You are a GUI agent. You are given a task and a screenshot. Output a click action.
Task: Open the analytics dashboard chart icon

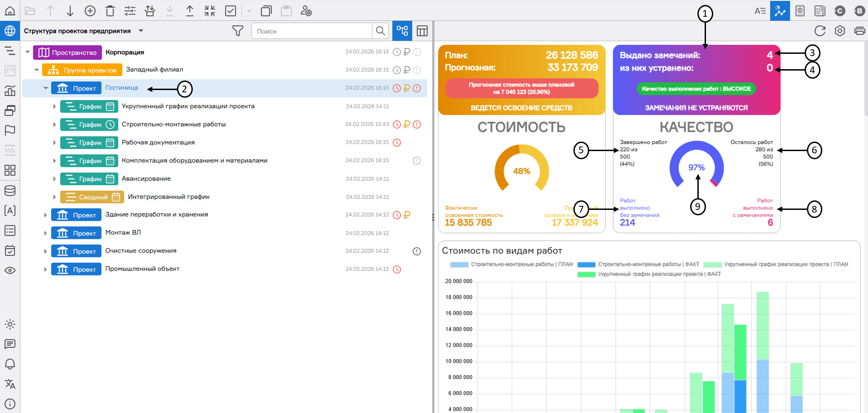(x=780, y=11)
